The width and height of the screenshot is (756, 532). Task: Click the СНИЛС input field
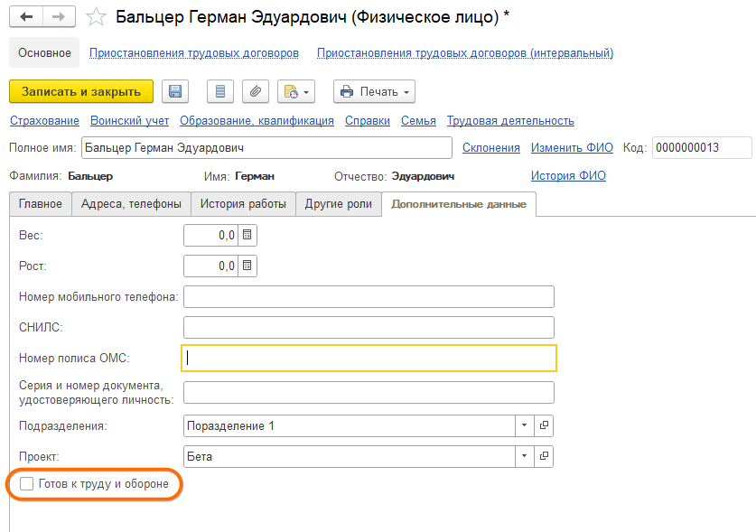(x=369, y=328)
